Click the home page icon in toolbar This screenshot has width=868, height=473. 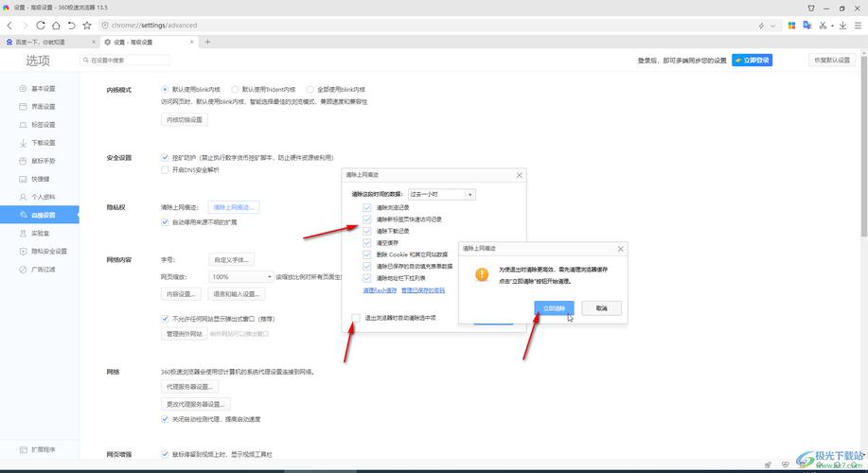pyautogui.click(x=56, y=26)
